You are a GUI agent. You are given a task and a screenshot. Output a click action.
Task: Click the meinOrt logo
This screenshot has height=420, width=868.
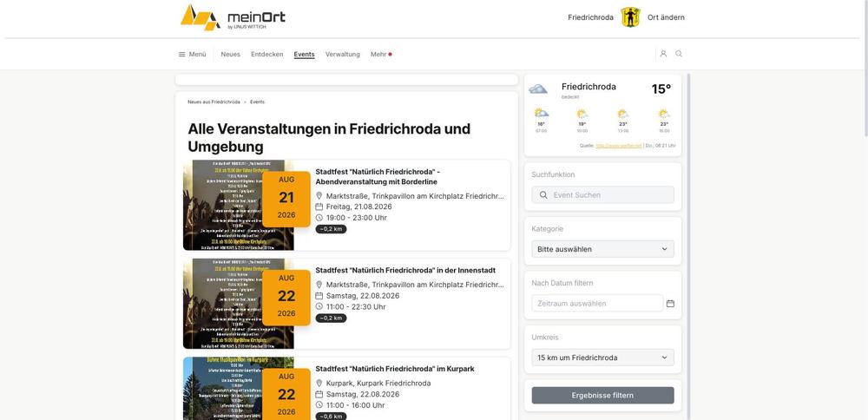(x=233, y=17)
